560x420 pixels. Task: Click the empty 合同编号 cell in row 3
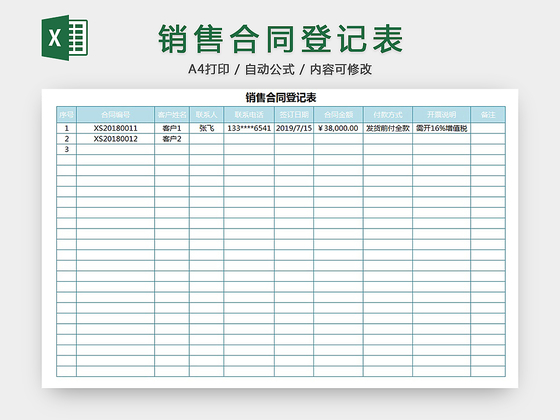115,149
